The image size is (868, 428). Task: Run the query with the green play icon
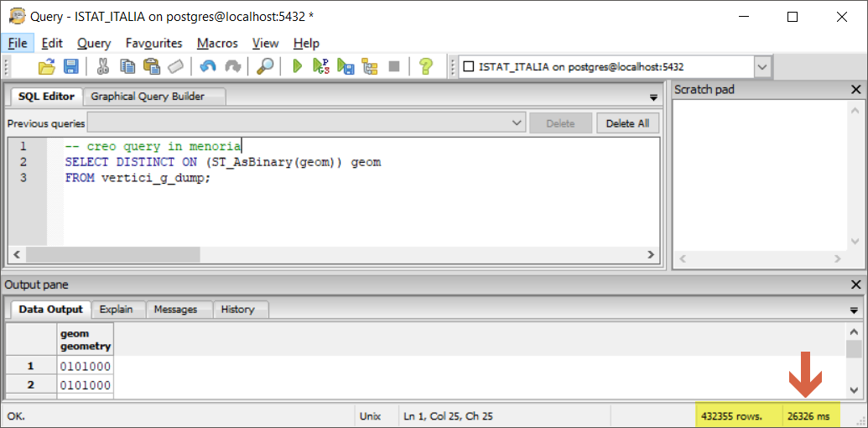[x=297, y=66]
